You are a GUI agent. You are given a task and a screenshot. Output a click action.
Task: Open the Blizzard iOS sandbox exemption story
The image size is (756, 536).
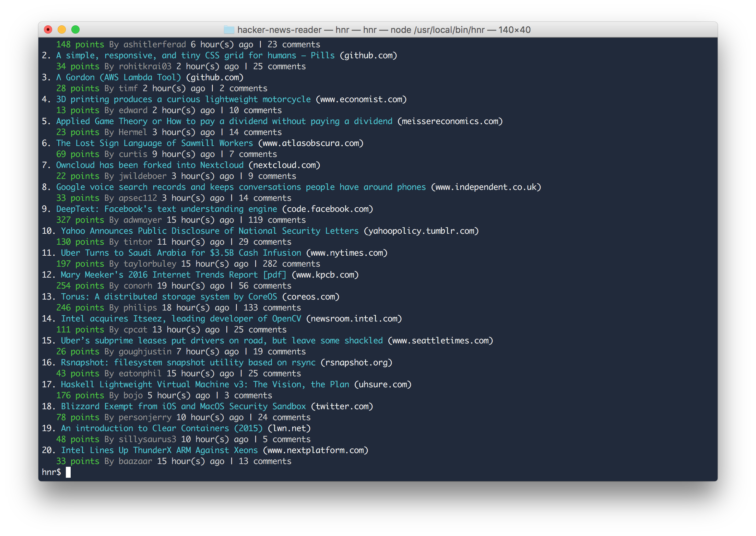pyautogui.click(x=184, y=406)
